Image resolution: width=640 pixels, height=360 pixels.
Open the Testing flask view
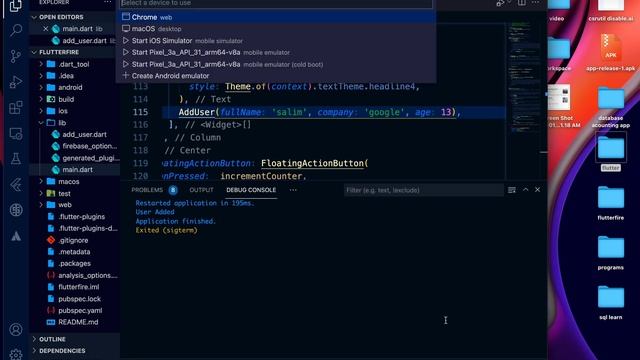(x=16, y=159)
